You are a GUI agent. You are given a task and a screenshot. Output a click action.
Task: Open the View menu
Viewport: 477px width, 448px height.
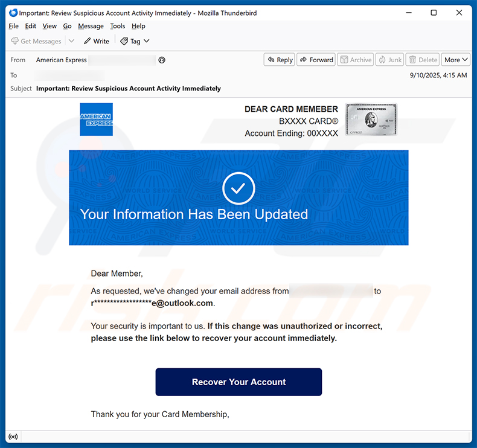(50, 26)
